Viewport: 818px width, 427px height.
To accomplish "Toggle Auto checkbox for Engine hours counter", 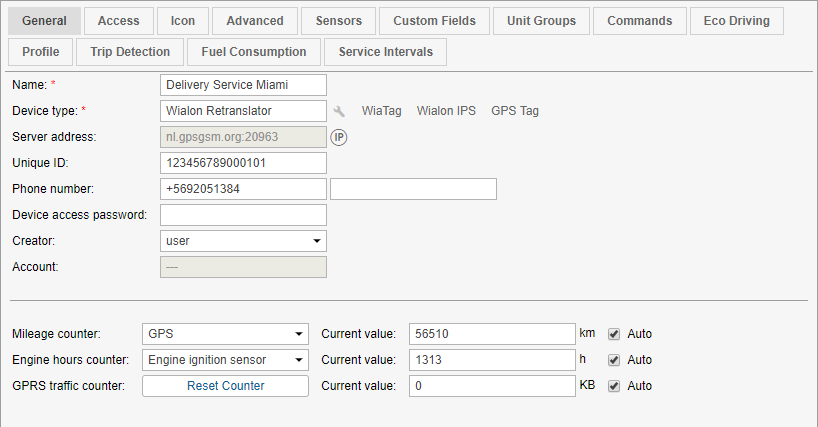I will coord(614,360).
